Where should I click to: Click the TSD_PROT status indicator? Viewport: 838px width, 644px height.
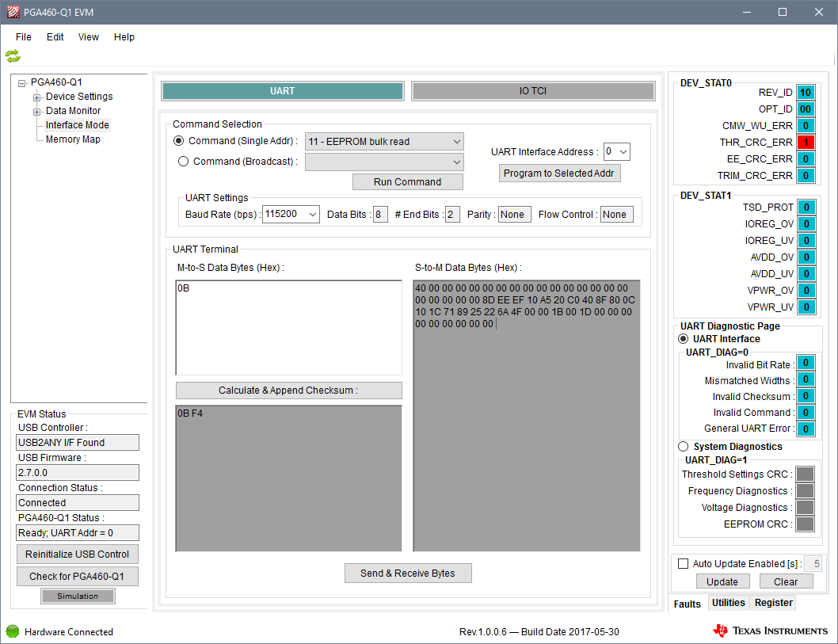coord(806,207)
